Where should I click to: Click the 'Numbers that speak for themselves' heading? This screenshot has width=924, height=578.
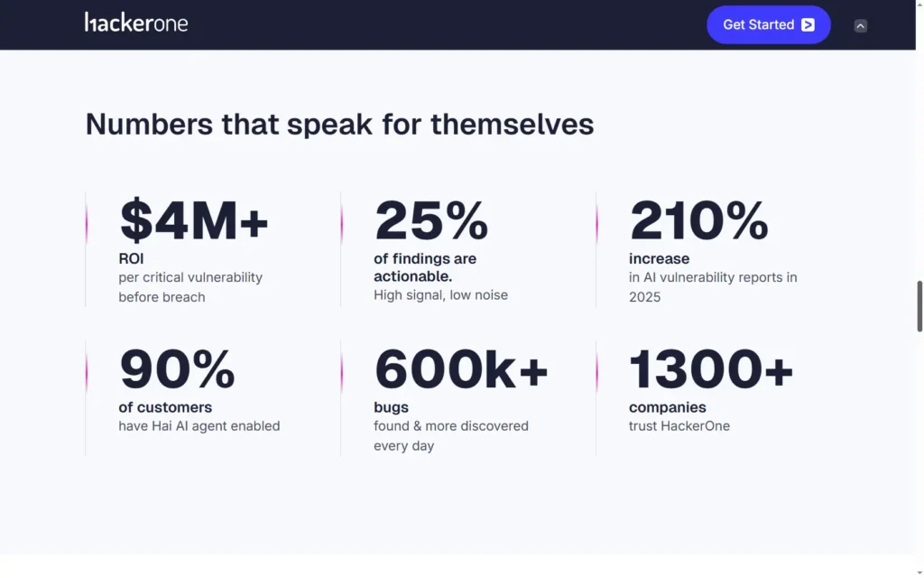click(x=339, y=125)
